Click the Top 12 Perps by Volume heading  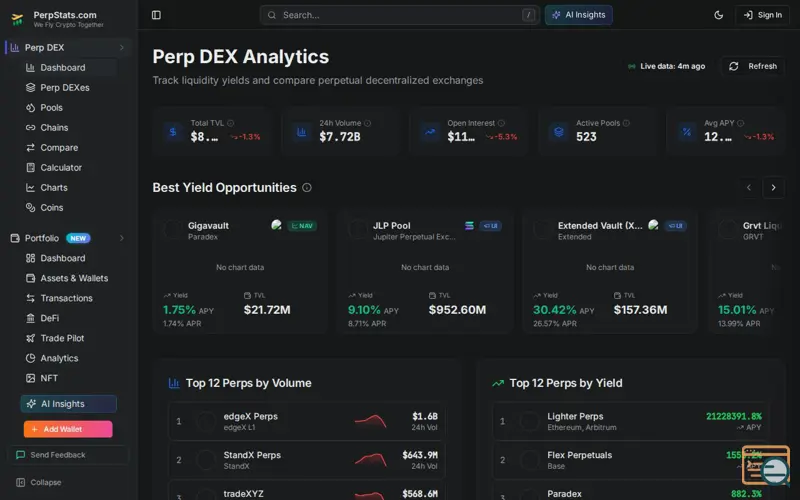coord(248,383)
